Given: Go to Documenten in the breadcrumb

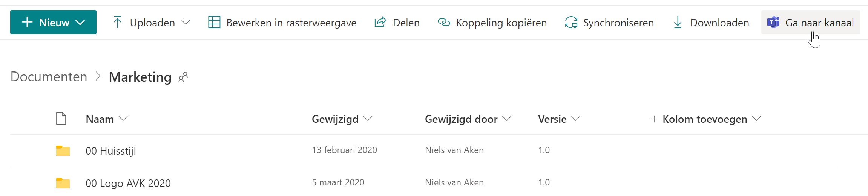Looking at the screenshot, I should point(49,77).
